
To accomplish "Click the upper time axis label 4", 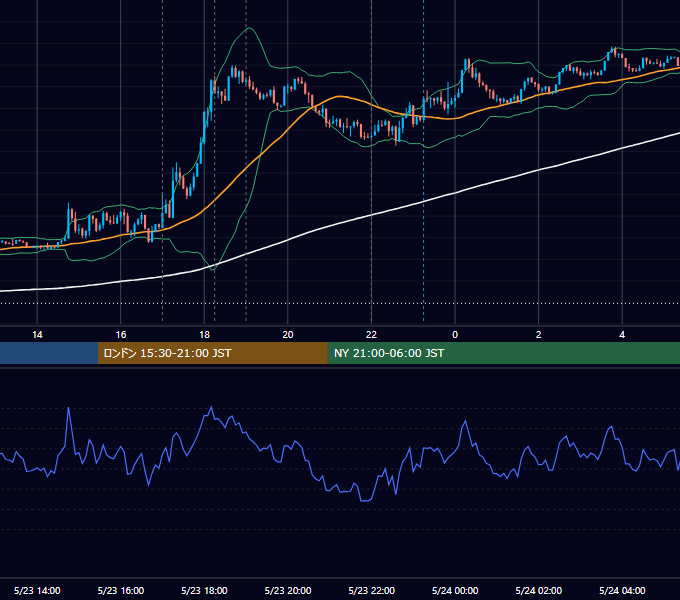I will [622, 335].
